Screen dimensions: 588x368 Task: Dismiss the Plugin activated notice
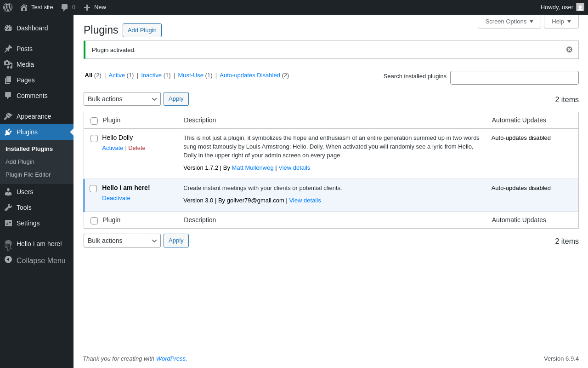click(569, 50)
